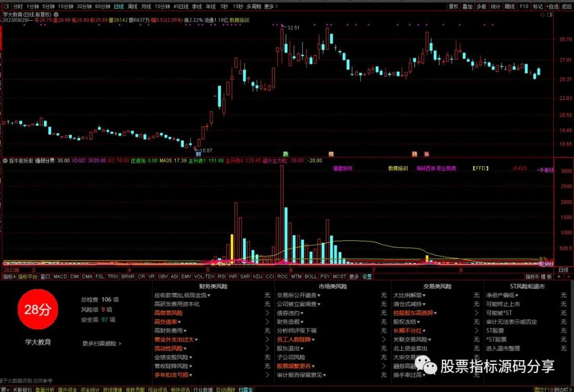Open the 板块资讯 bottom tab
The image size is (574, 392).
[x=181, y=390]
